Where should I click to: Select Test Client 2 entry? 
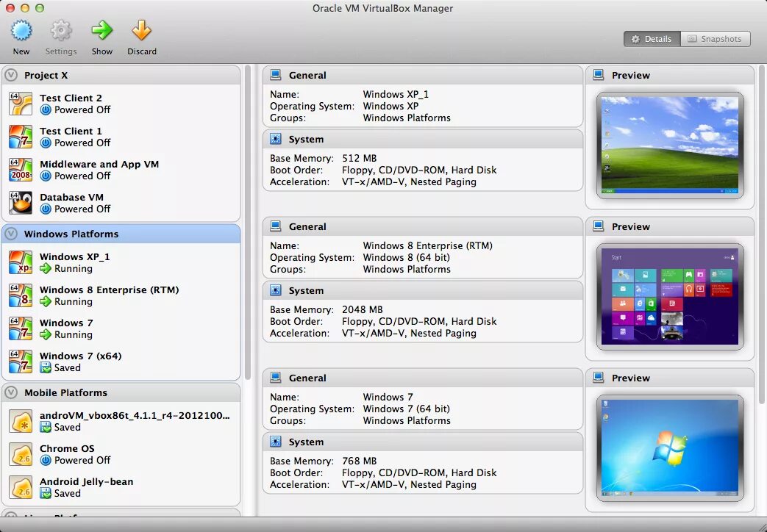click(121, 104)
